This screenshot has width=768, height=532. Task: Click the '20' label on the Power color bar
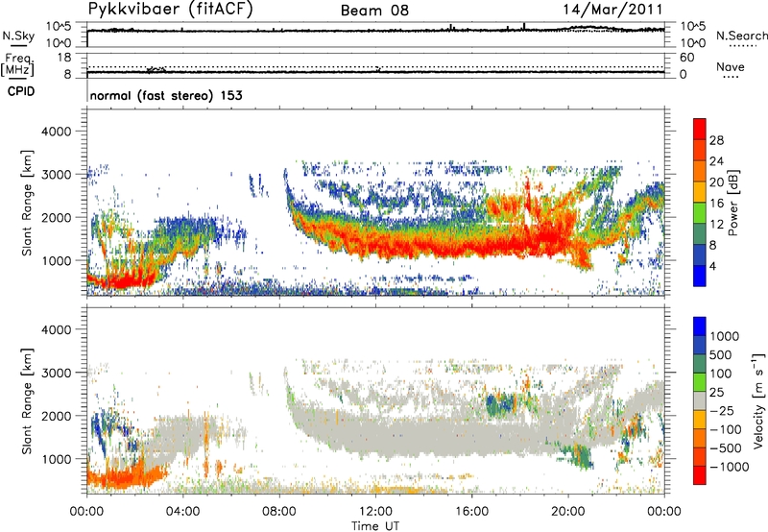[x=716, y=182]
